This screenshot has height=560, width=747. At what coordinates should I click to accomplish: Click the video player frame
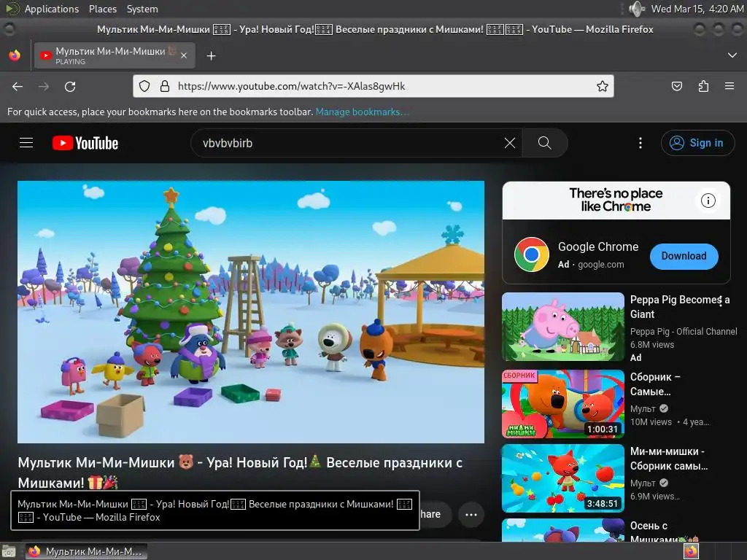click(x=251, y=312)
